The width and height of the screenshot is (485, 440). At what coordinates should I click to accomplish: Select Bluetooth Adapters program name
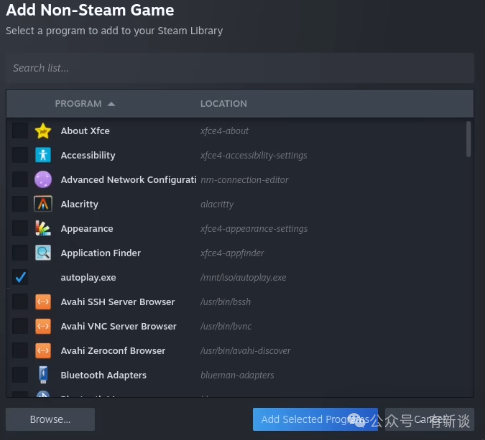click(103, 375)
